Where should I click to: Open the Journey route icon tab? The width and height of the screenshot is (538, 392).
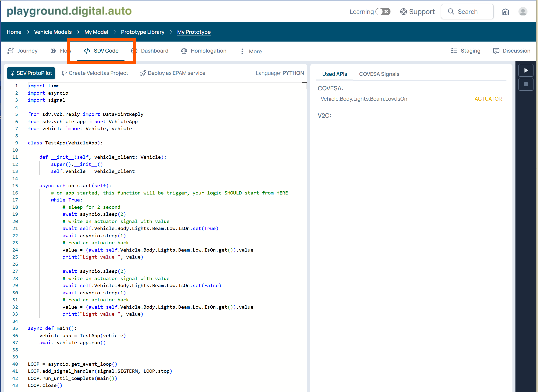11,51
